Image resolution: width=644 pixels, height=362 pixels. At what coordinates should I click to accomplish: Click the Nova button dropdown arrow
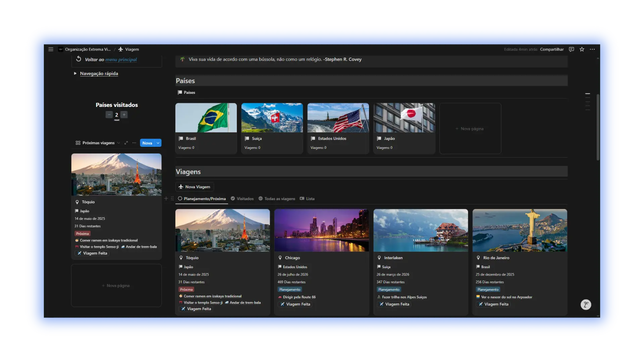tap(158, 143)
